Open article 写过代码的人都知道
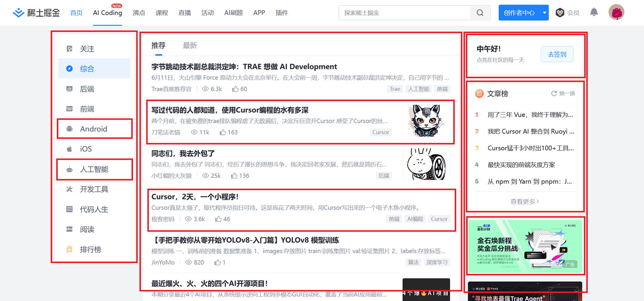The width and height of the screenshot is (644, 301). click(230, 110)
